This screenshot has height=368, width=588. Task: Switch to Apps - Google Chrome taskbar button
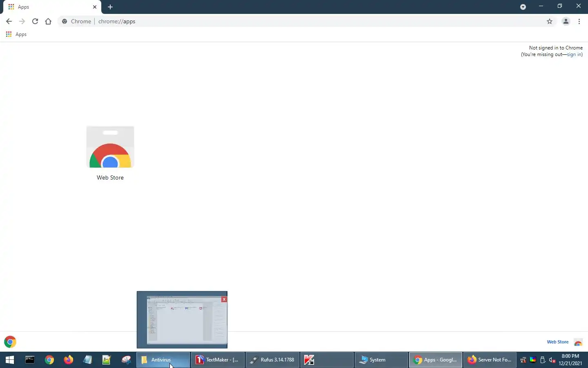tap(436, 360)
